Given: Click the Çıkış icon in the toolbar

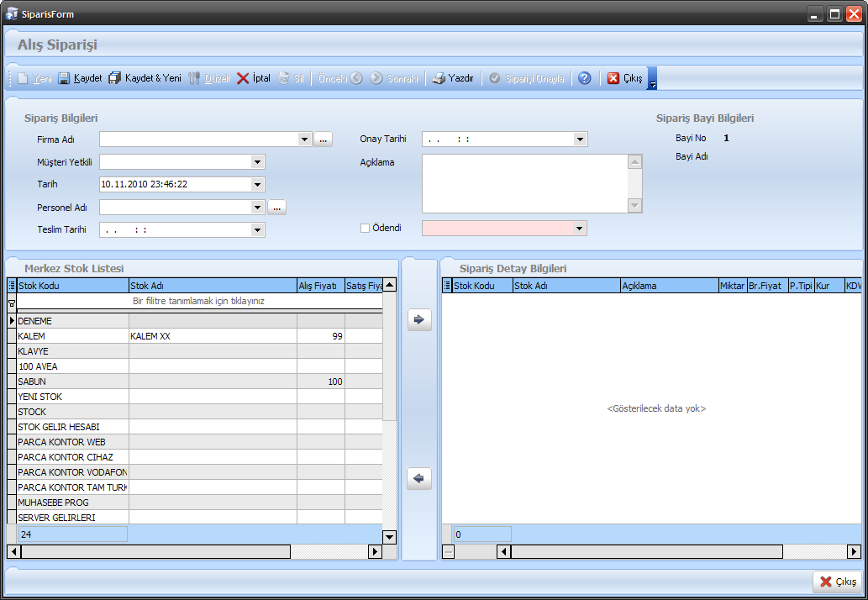Looking at the screenshot, I should coord(613,78).
